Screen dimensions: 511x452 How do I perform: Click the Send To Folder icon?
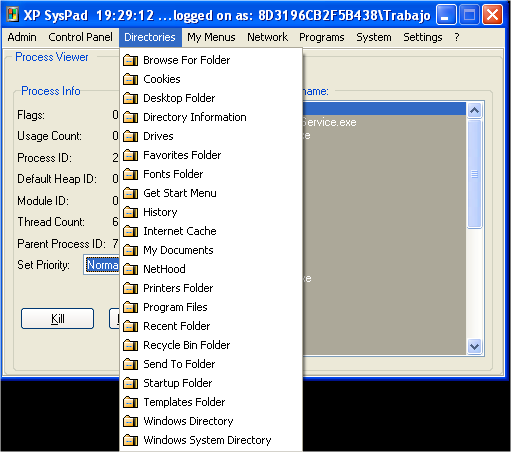130,364
